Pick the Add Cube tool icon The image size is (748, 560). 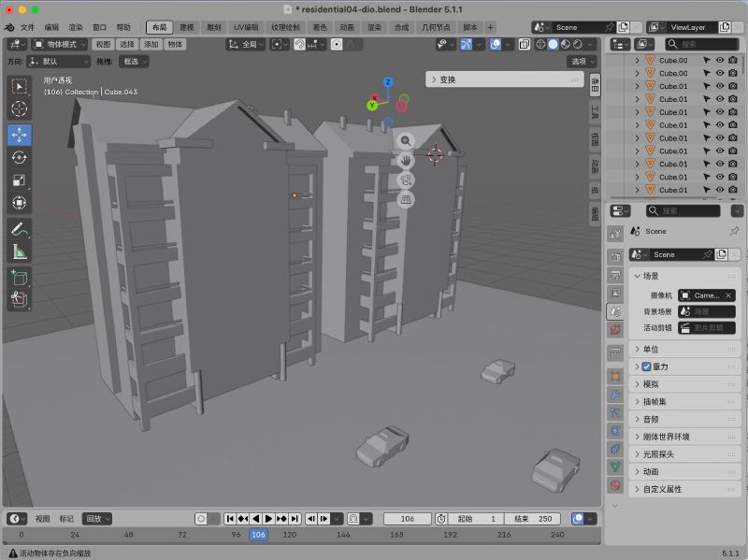(19, 278)
